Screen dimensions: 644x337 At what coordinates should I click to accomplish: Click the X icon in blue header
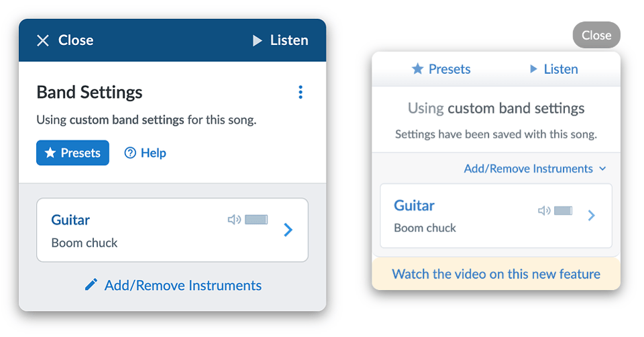pyautogui.click(x=43, y=41)
